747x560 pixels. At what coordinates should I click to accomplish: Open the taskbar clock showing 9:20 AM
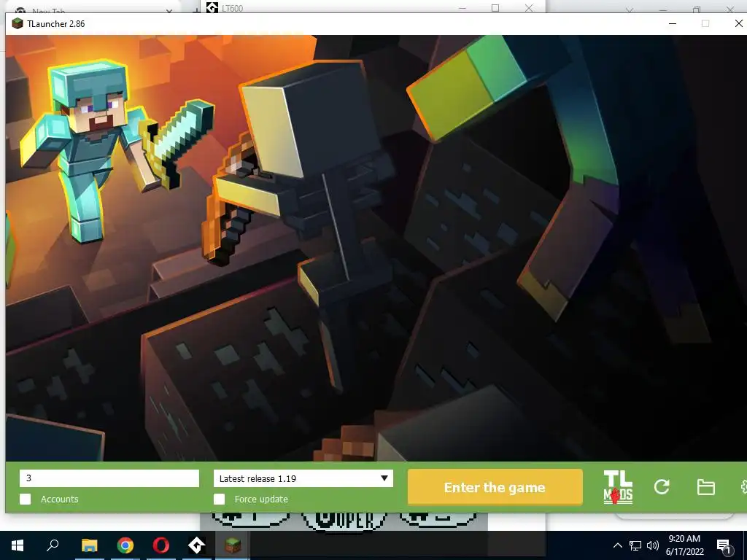pos(684,545)
